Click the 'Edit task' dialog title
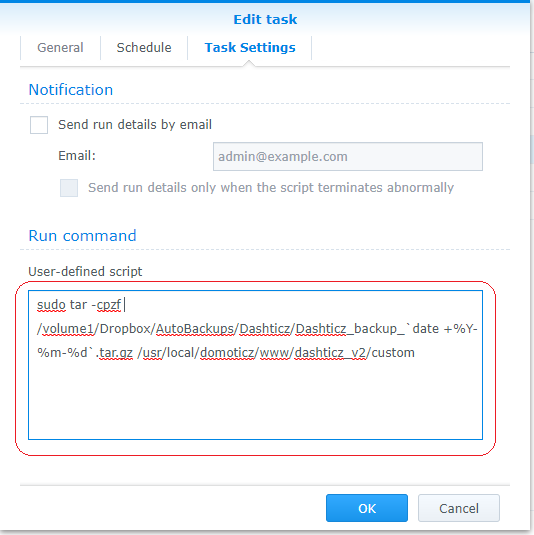The height and width of the screenshot is (535, 534). (x=265, y=19)
